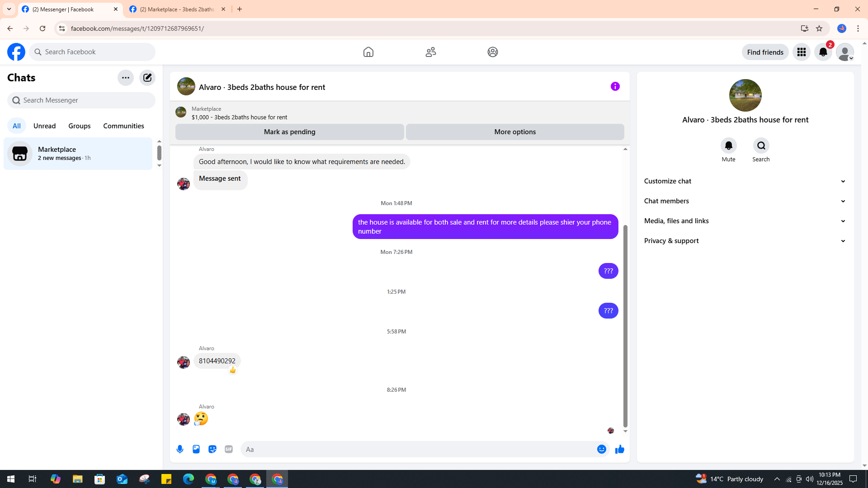Launch File Explorer from the taskbar
The image size is (868, 488).
[x=78, y=479]
